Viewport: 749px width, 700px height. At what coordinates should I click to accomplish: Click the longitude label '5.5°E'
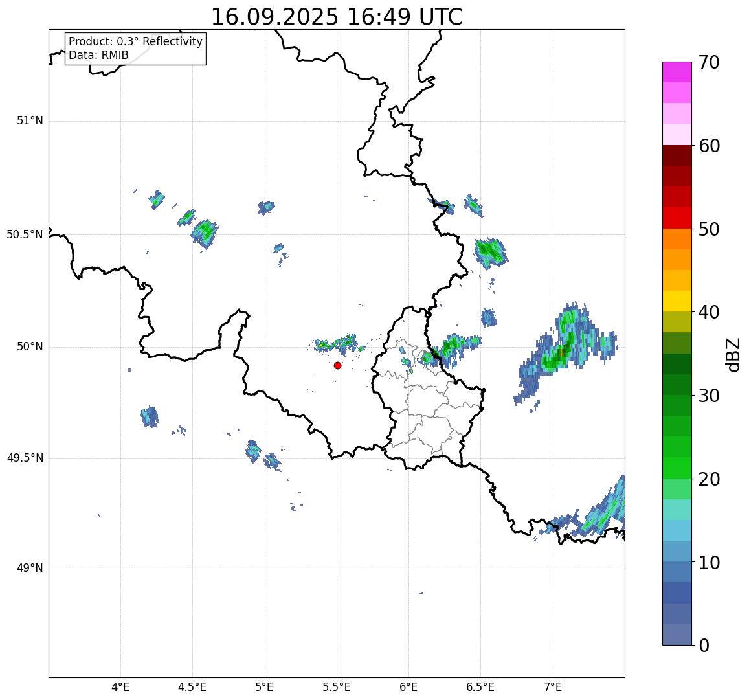(336, 688)
